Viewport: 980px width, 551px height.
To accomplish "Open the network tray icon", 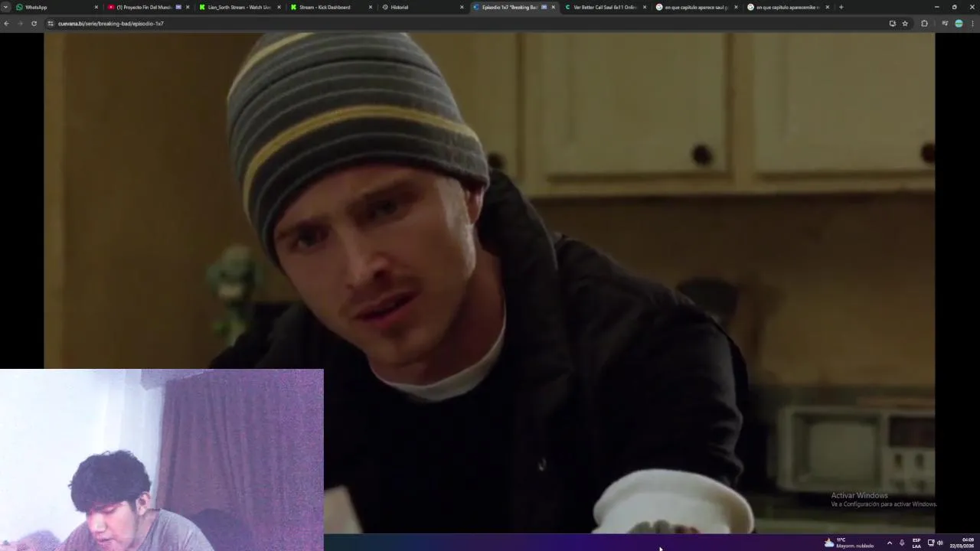I will 931,543.
